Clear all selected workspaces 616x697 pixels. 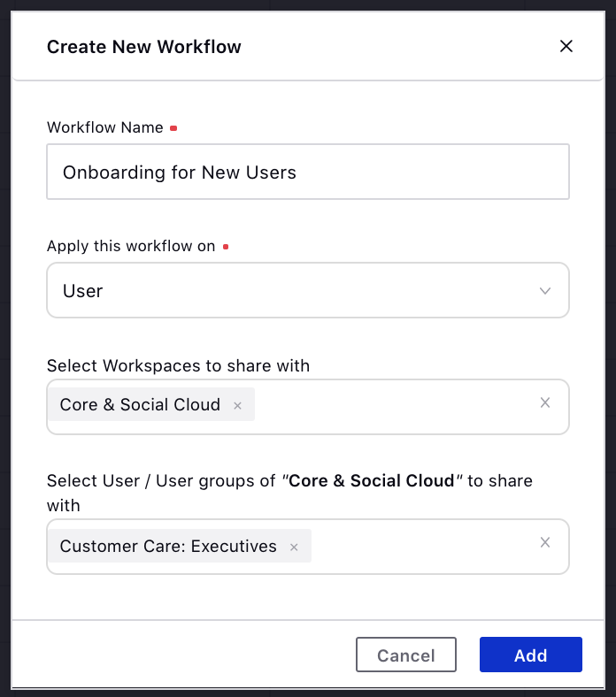(545, 402)
